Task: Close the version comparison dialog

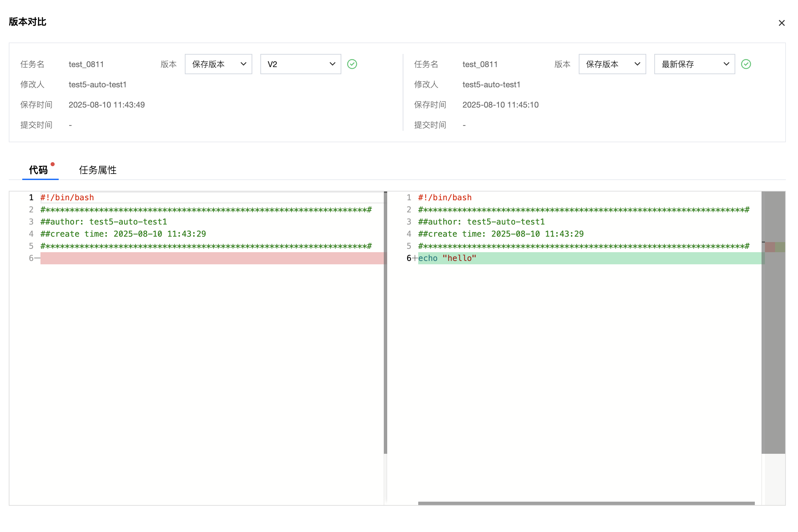Action: point(781,23)
